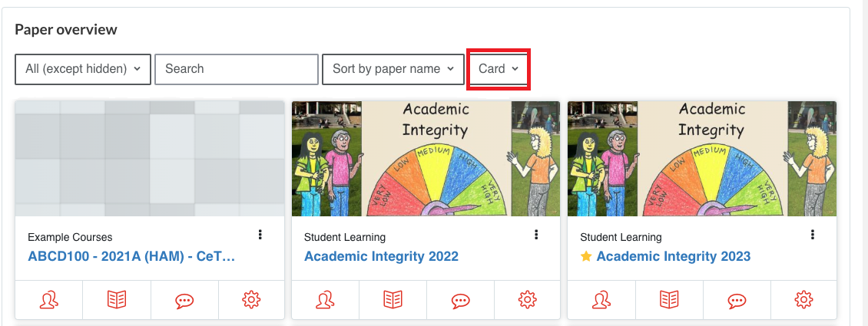
Task: Open participants icon on ABCD100 card
Action: pos(49,300)
